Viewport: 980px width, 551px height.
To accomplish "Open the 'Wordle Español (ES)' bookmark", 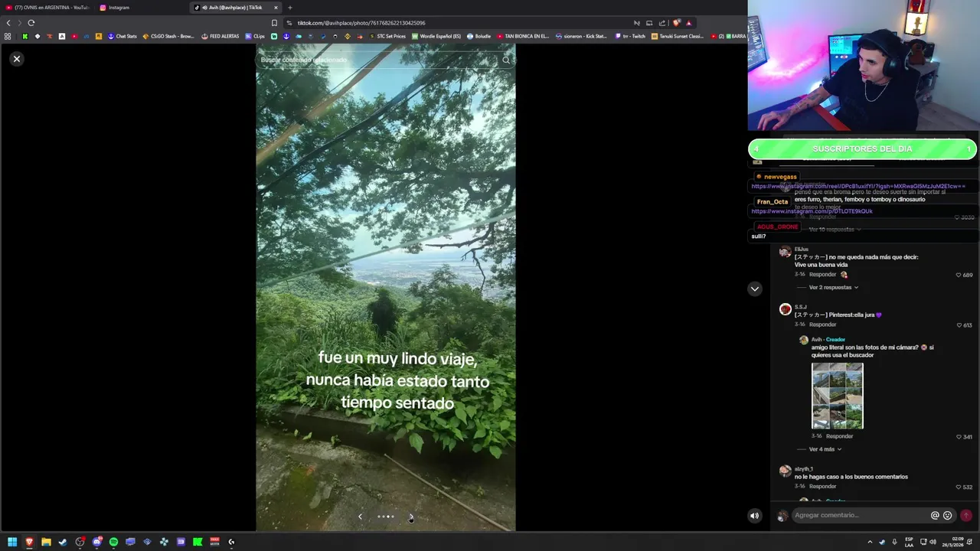I will coord(436,36).
